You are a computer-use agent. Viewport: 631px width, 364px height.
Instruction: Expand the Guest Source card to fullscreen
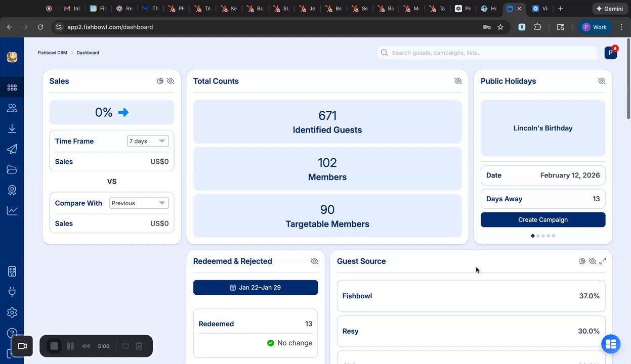click(x=603, y=261)
